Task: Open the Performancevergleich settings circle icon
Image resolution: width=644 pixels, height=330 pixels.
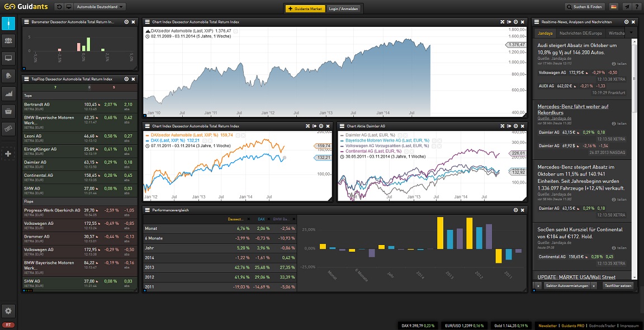Action: [x=515, y=210]
